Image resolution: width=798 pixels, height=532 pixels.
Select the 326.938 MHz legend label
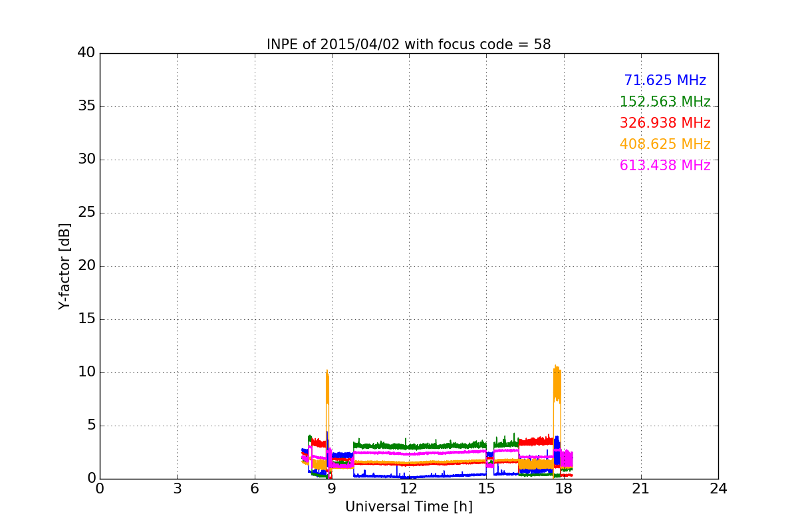coord(665,123)
